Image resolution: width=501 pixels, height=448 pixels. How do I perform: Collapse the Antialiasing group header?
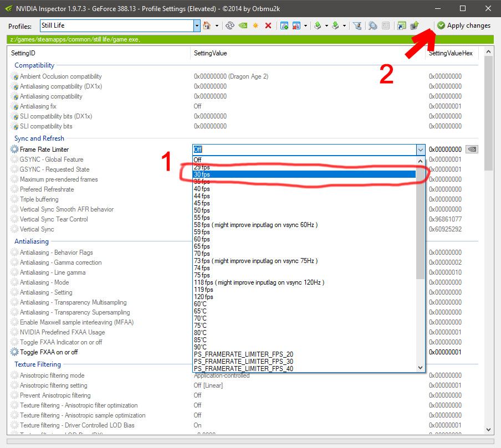32,241
